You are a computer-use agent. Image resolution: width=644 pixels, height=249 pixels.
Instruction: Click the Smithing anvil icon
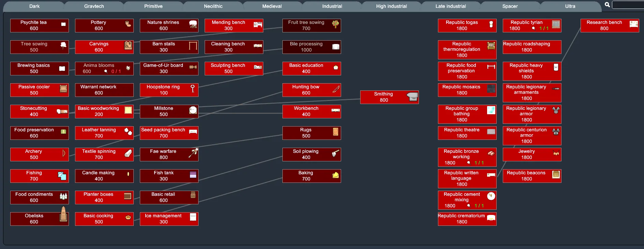(412, 97)
